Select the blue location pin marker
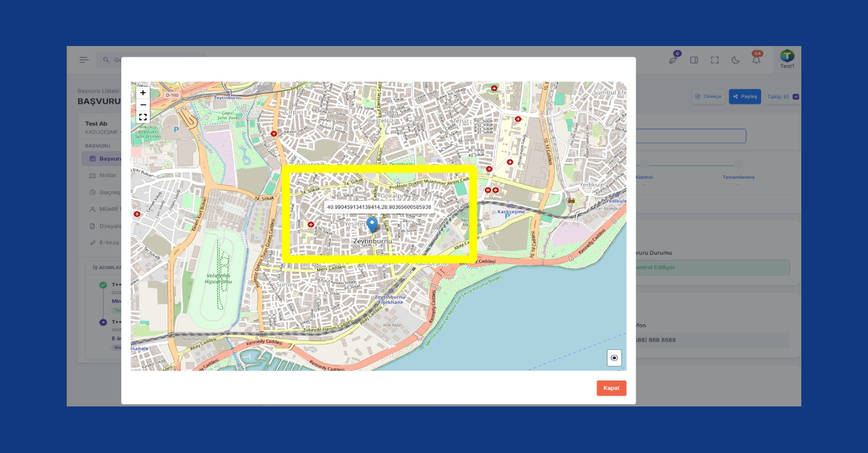 pos(372,225)
